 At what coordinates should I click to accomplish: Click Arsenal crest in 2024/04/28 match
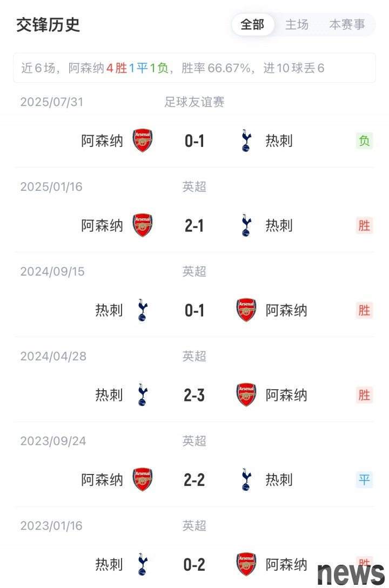246,395
